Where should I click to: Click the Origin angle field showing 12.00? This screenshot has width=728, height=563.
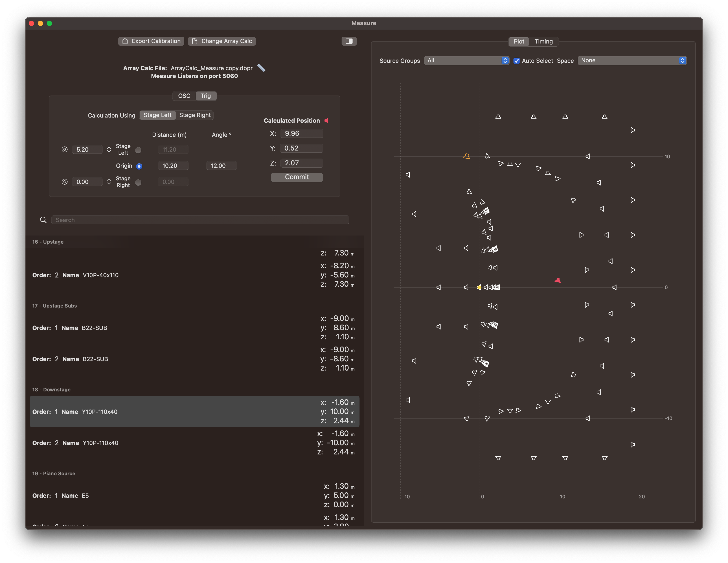pyautogui.click(x=221, y=166)
